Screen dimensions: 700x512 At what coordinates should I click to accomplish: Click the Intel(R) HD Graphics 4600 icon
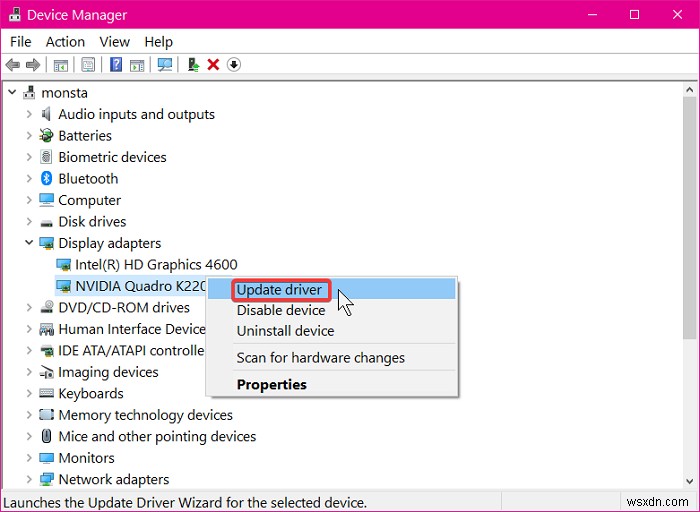(x=63, y=265)
